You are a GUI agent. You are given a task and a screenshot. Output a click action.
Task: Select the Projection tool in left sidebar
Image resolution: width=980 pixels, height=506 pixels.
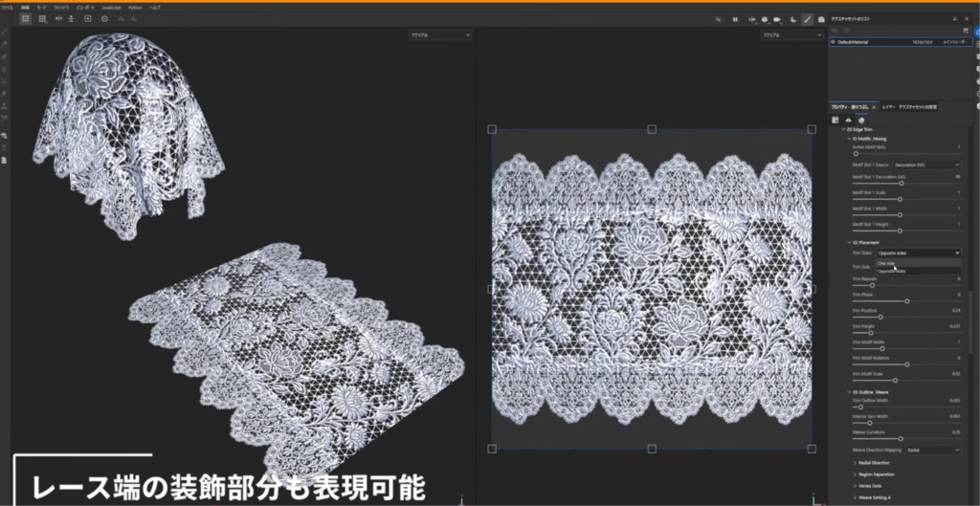coord(5,56)
